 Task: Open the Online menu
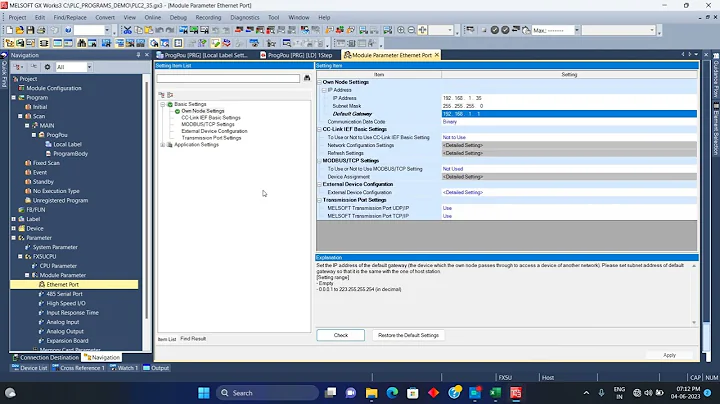152,17
